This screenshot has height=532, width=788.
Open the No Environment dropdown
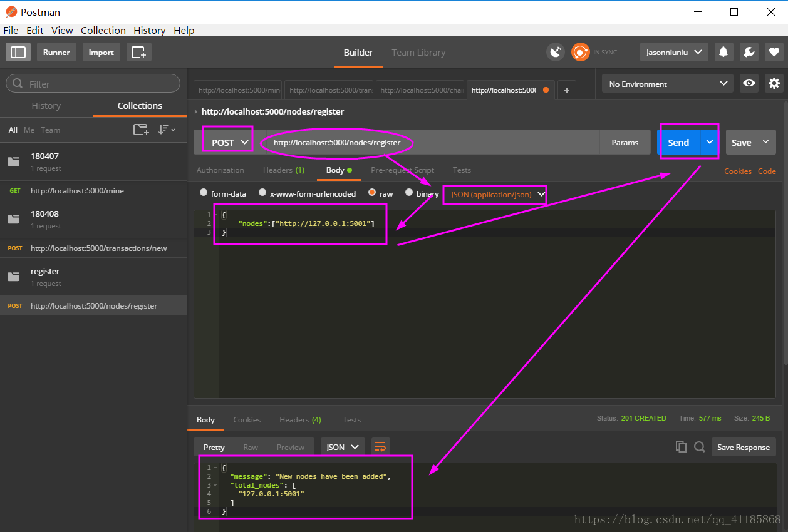(667, 84)
